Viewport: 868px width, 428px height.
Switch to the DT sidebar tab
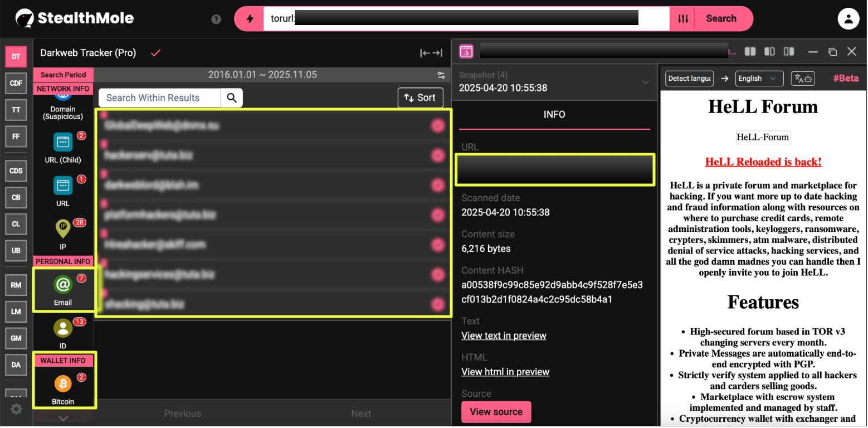16,56
